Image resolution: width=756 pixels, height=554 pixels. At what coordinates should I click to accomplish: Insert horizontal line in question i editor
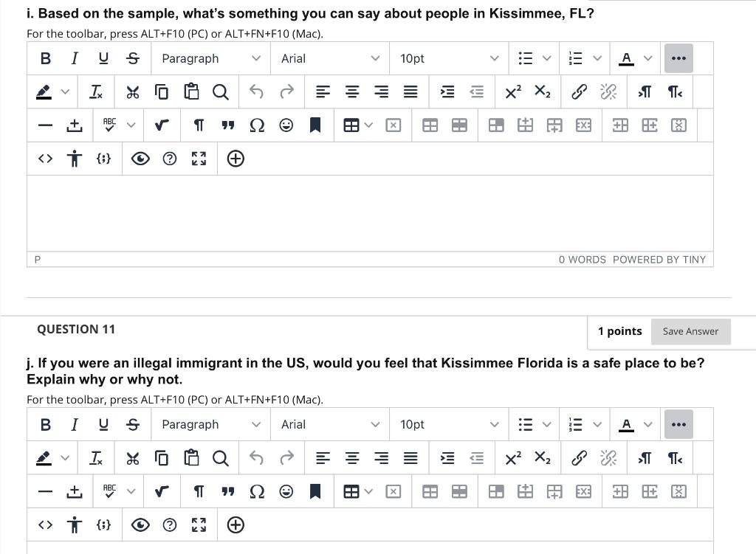[x=45, y=125]
